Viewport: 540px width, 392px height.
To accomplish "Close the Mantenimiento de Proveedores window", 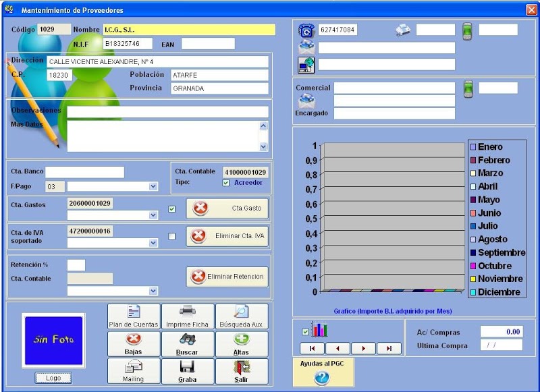I will [x=531, y=10].
